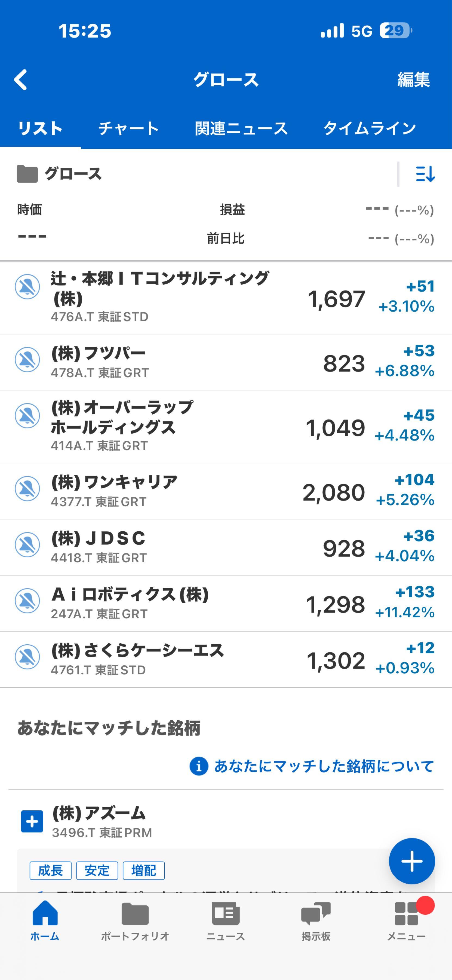452x980 pixels.
Task: Enable notification bell for JDSC
Action: (x=27, y=544)
